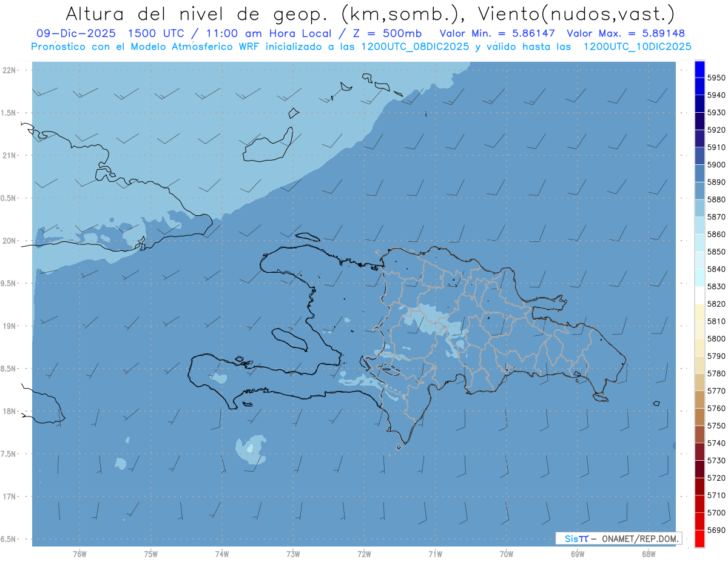Click the "5770" colorbar value
This screenshot has height=562, width=728.
click(716, 390)
